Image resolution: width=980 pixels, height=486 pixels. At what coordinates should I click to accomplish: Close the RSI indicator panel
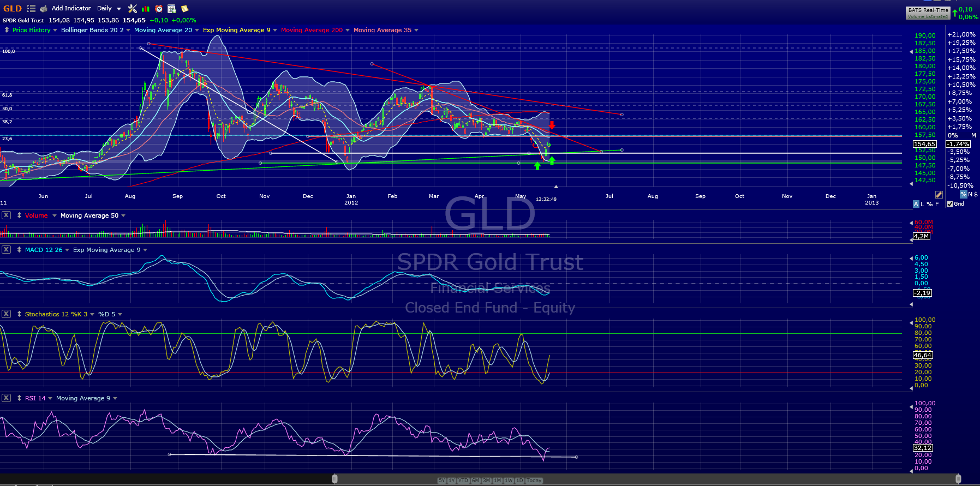pyautogui.click(x=6, y=398)
